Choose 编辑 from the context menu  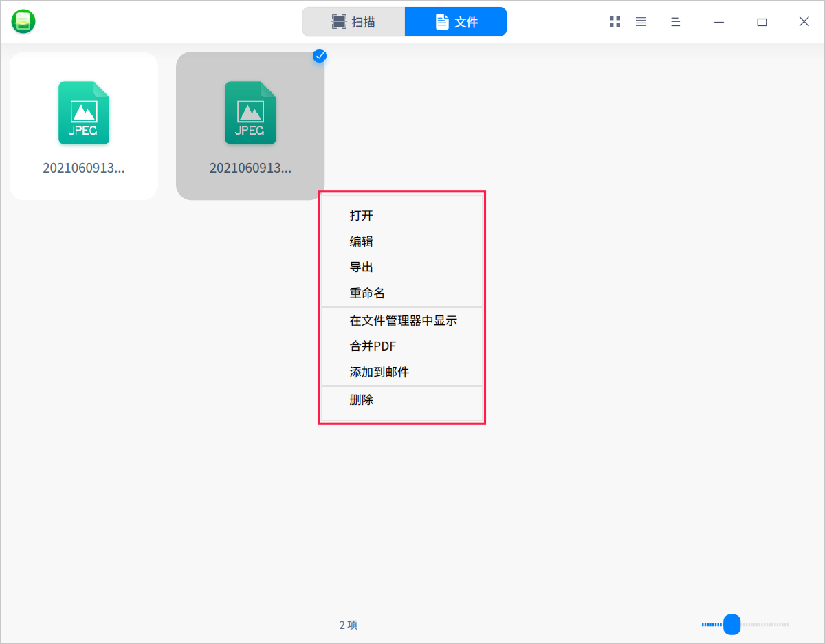402,242
